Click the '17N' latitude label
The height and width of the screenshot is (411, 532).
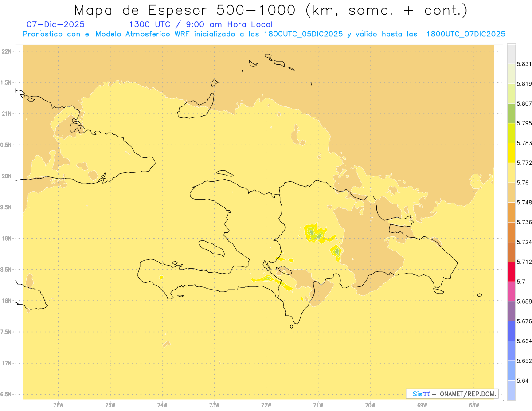click(x=7, y=363)
